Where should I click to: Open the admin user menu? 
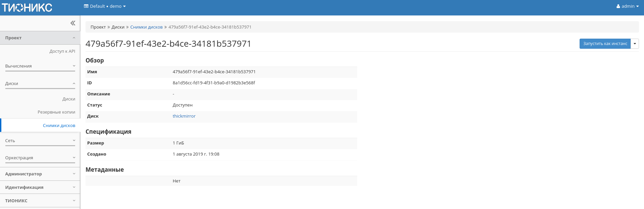point(627,6)
